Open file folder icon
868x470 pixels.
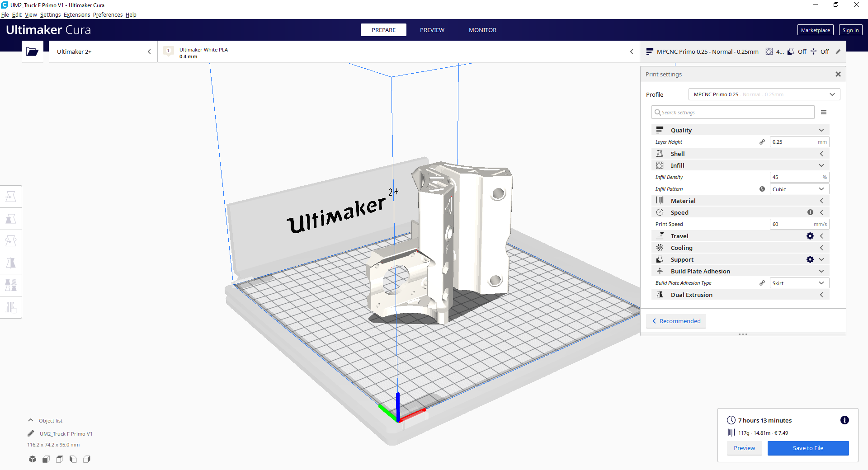pos(32,52)
